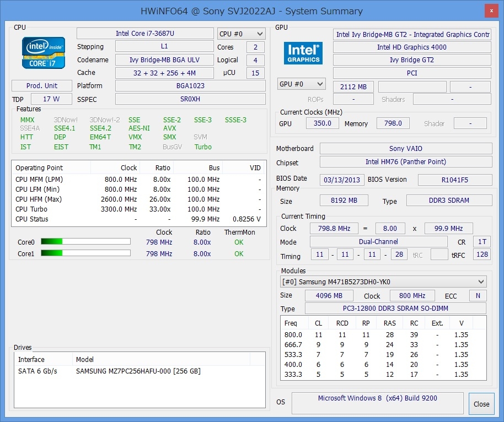Click the GPU bus field PCI
Screen dimensions: 504x422
412,73
